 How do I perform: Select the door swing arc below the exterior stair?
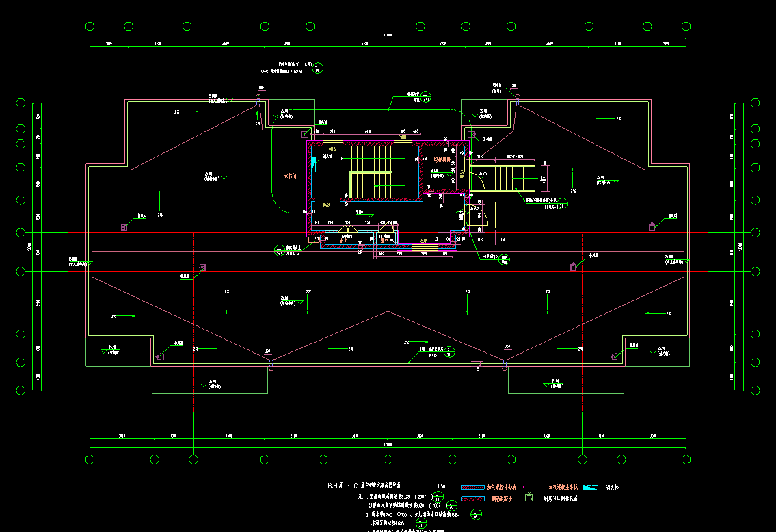click(x=484, y=216)
